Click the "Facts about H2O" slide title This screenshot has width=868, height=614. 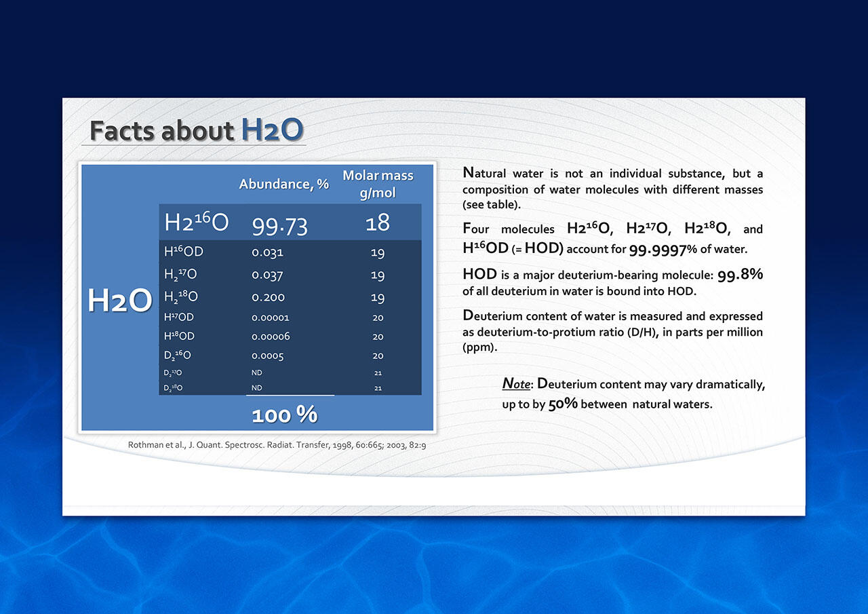coord(196,130)
